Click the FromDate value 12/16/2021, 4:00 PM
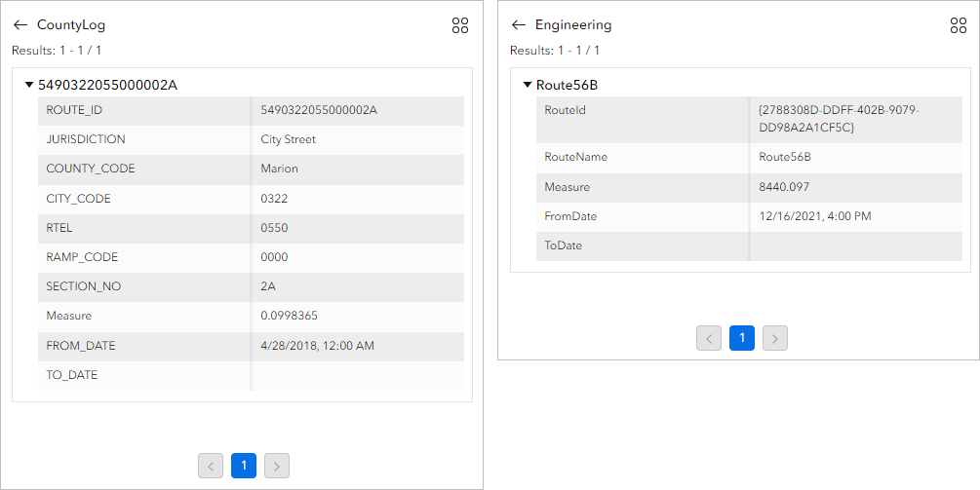The width and height of the screenshot is (980, 490). pos(815,216)
